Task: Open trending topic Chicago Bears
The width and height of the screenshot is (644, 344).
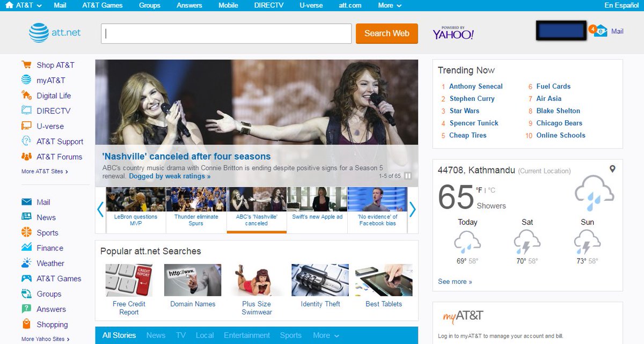Action: coord(559,123)
